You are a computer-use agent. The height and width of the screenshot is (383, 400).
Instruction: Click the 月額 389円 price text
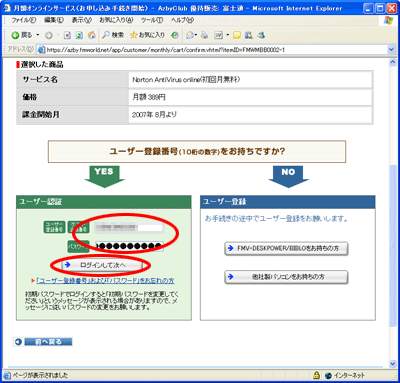coord(149,97)
